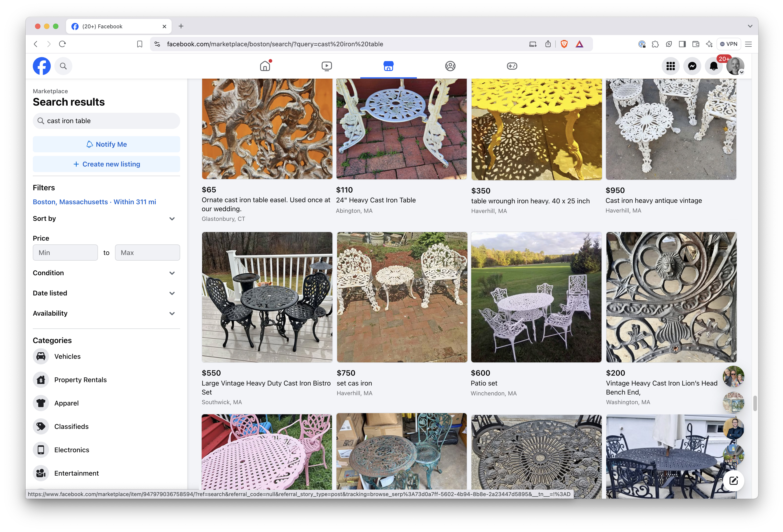Toggle the browser sidebar panel
Screen dimensions: 783x532
pos(682,44)
